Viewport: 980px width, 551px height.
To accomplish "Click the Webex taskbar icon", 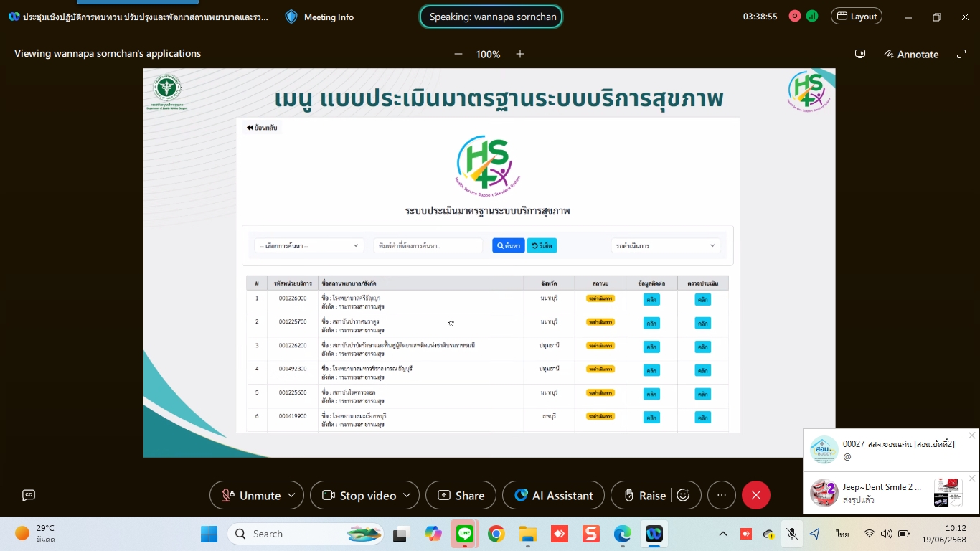I will (x=654, y=534).
